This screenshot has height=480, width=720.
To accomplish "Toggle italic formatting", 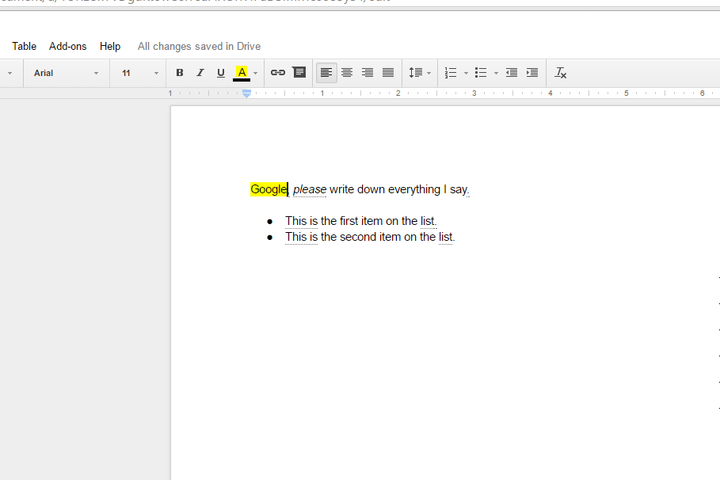I will pyautogui.click(x=200, y=73).
